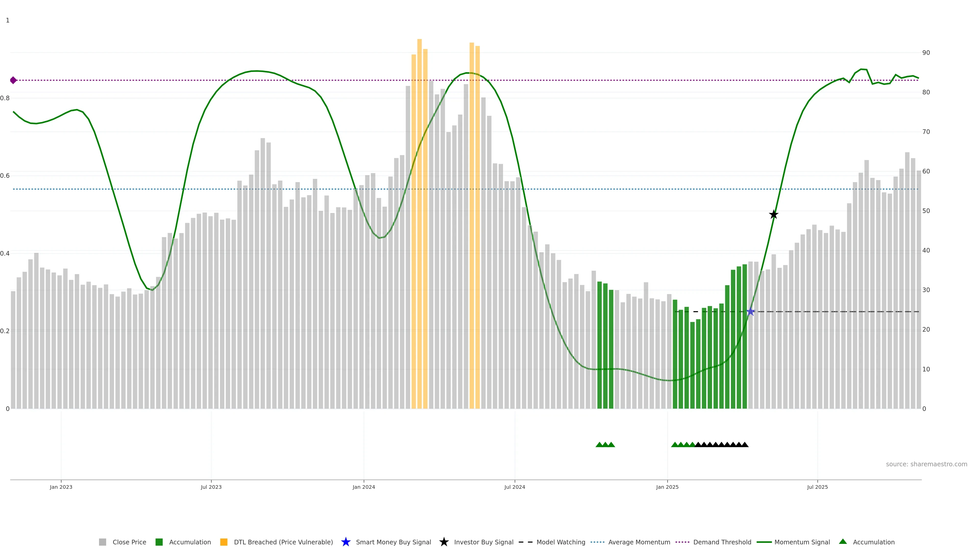Click the black star icon in legend

(x=444, y=542)
